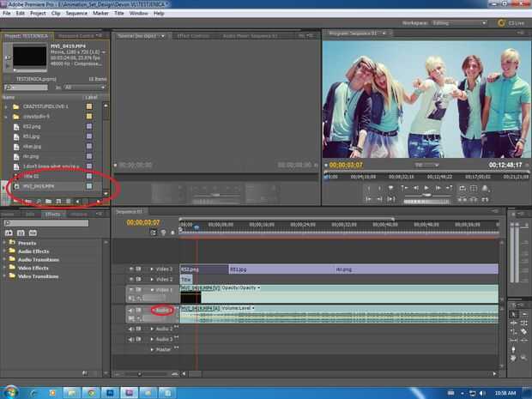Toggle Video 1 track output eye
The height and width of the screenshot is (399, 532).
pyautogui.click(x=131, y=290)
